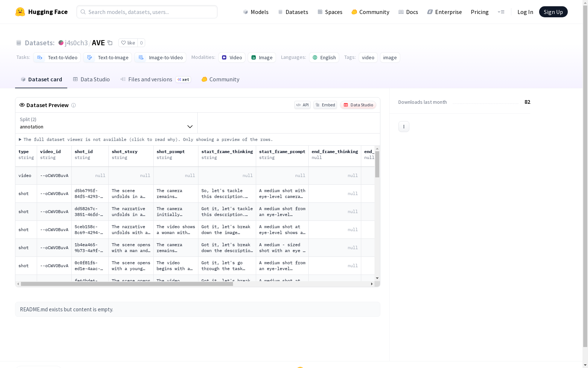588x368 pixels.
Task: Open the Data Studio tab
Action: click(91, 79)
